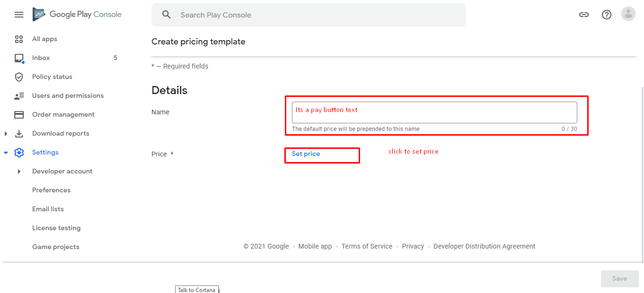Open the hamburger navigation menu
This screenshot has height=293, width=644.
point(19,15)
